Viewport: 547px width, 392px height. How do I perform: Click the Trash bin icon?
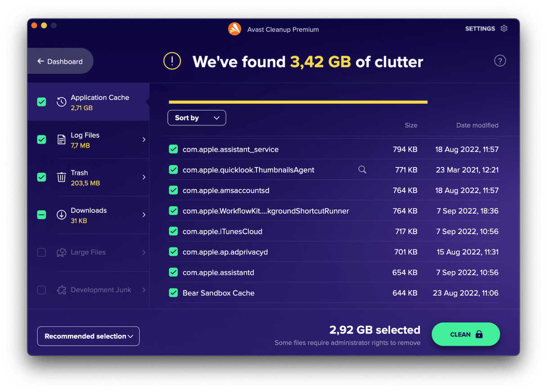tap(61, 177)
